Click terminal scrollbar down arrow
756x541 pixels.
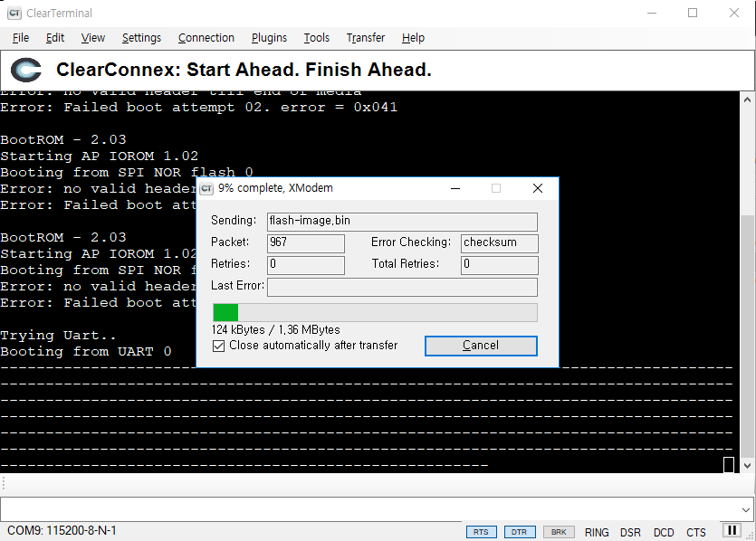[747, 465]
